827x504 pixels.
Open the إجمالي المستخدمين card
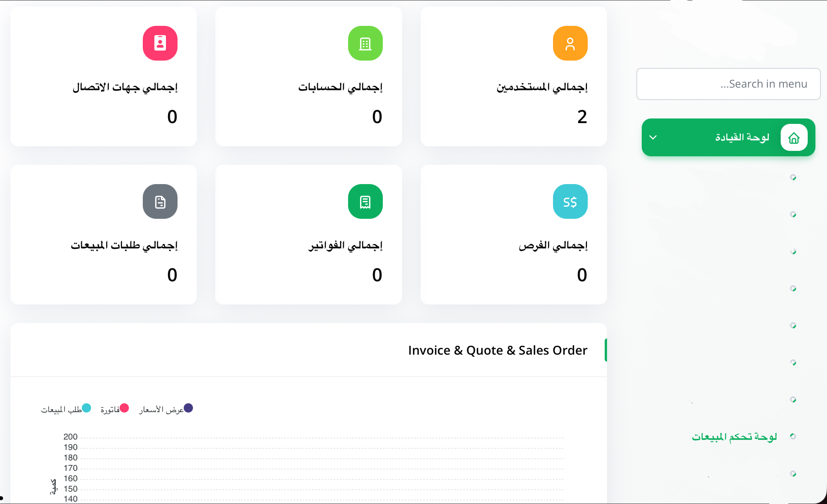[514, 76]
